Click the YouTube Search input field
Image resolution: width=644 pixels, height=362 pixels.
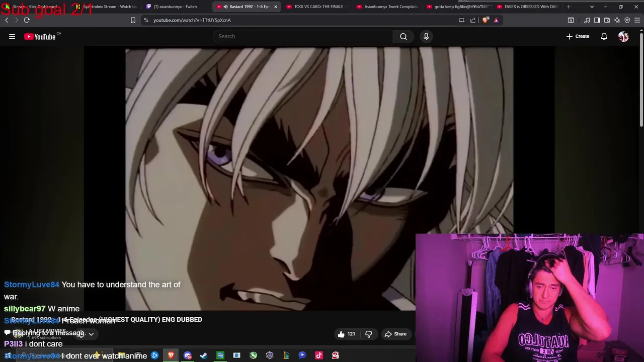coord(304,36)
